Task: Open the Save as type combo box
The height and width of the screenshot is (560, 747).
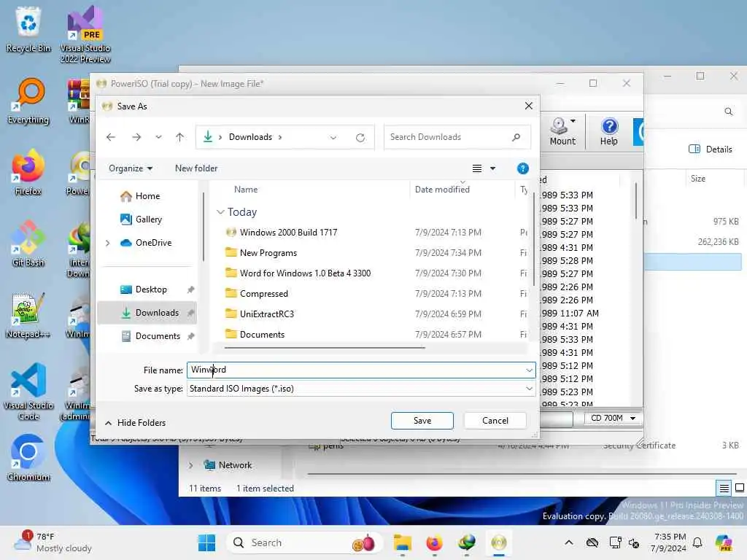Action: click(x=360, y=389)
